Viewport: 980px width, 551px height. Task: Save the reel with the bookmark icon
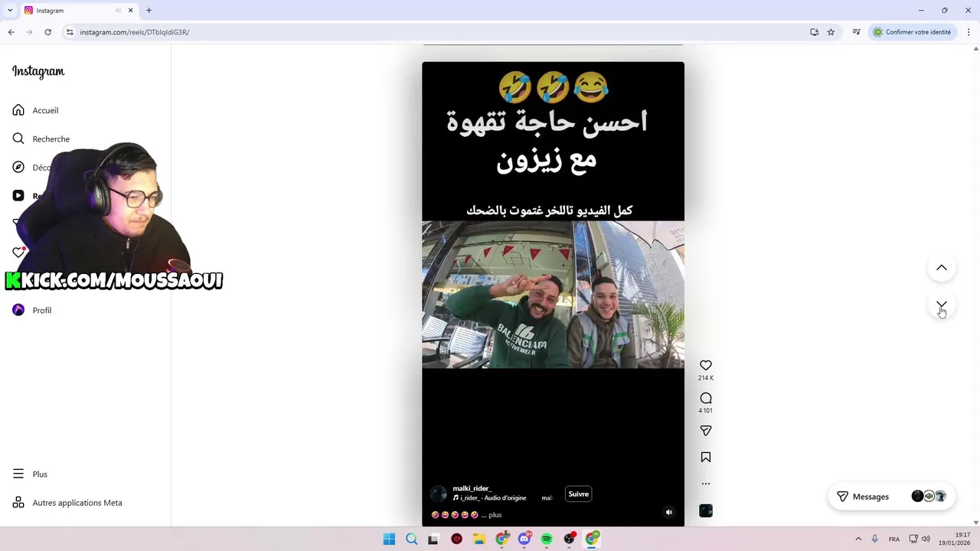tap(706, 457)
